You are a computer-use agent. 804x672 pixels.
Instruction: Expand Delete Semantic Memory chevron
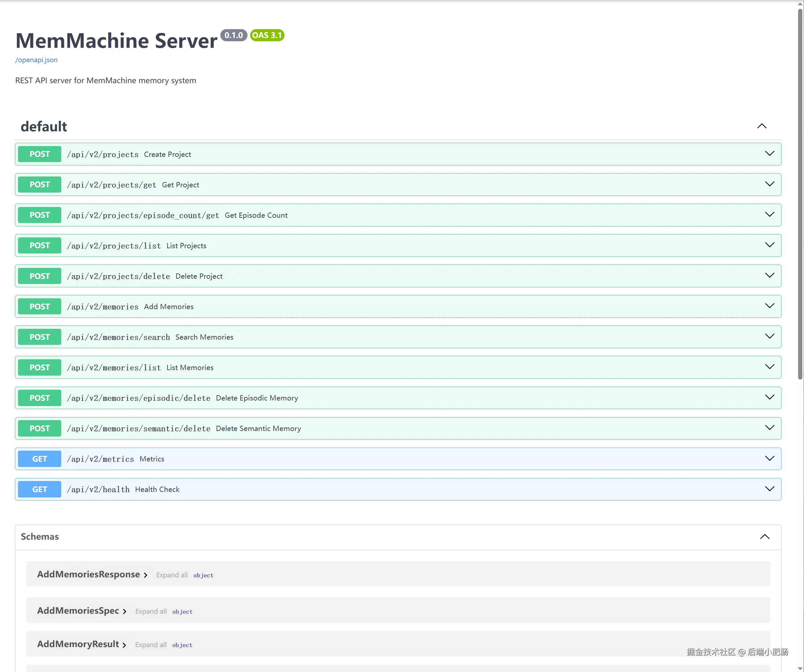click(x=769, y=428)
